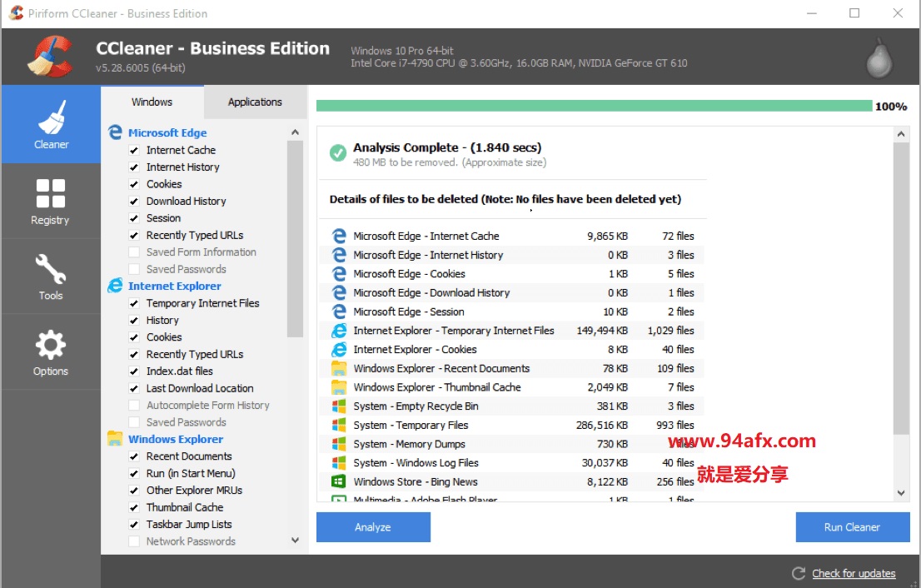Enable Edge Saved Passwords checkbox
The width and height of the screenshot is (921, 588).
134,269
